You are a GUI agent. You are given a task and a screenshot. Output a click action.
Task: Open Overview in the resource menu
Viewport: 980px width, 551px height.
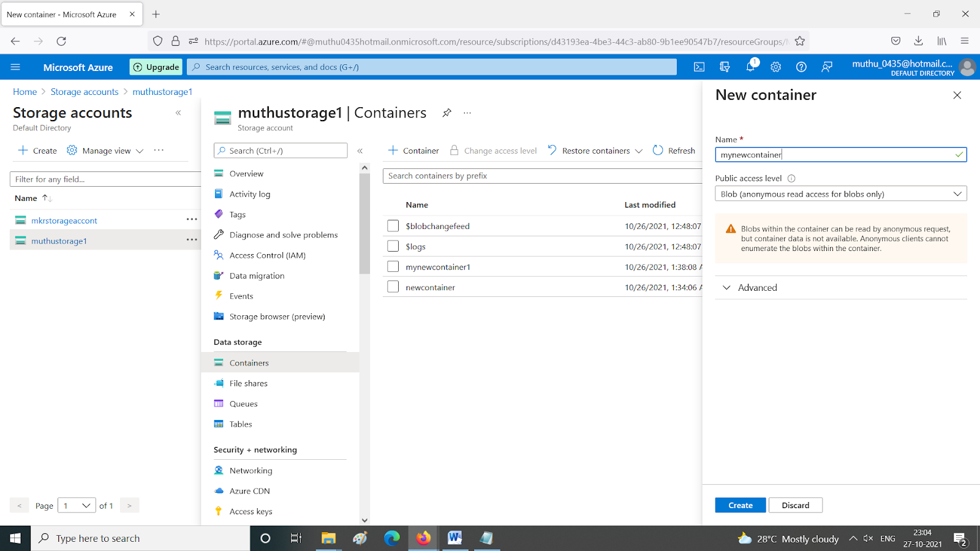click(246, 174)
